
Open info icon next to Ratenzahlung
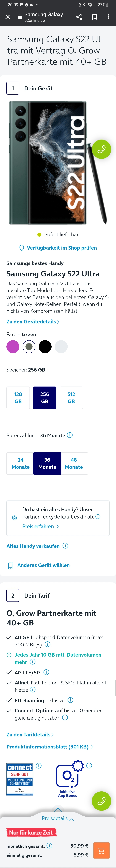(70, 435)
